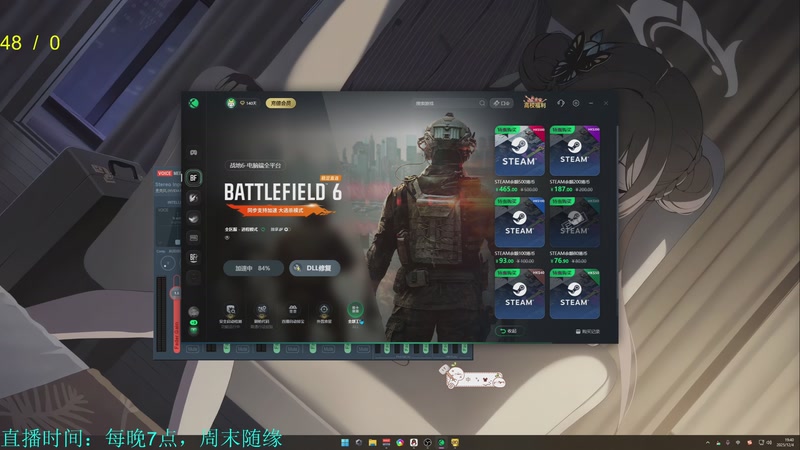
Task: Click the 口令 code button
Action: (502, 103)
